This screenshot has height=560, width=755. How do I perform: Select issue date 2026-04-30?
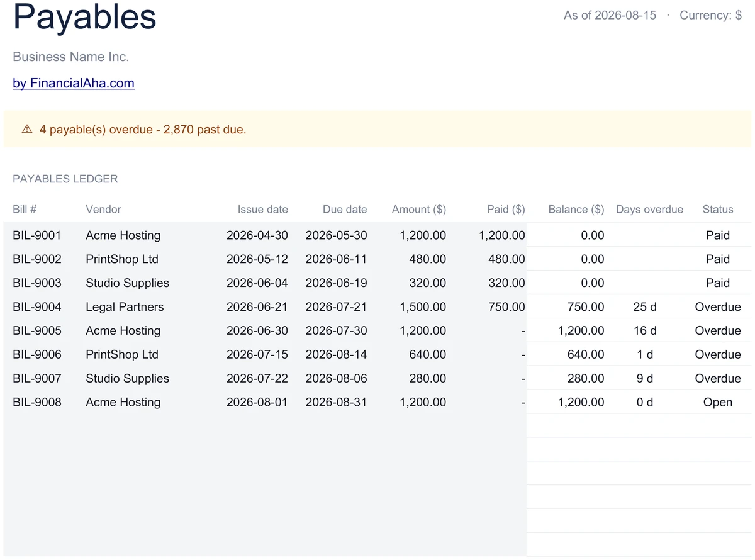tap(257, 235)
